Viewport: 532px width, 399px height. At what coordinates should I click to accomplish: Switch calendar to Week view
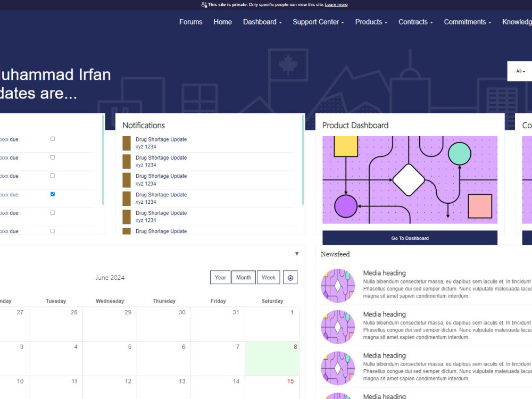point(268,278)
